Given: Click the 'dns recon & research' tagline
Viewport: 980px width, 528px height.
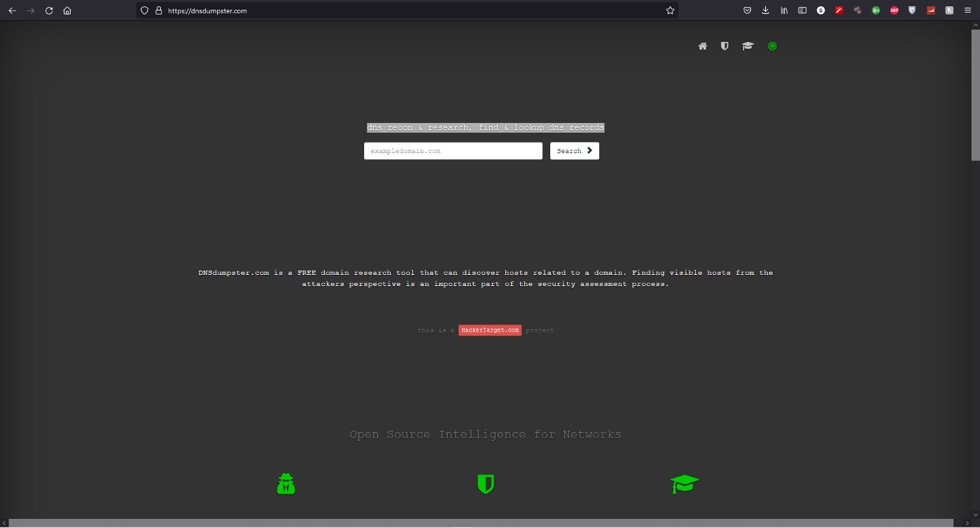Looking at the screenshot, I should [x=485, y=127].
